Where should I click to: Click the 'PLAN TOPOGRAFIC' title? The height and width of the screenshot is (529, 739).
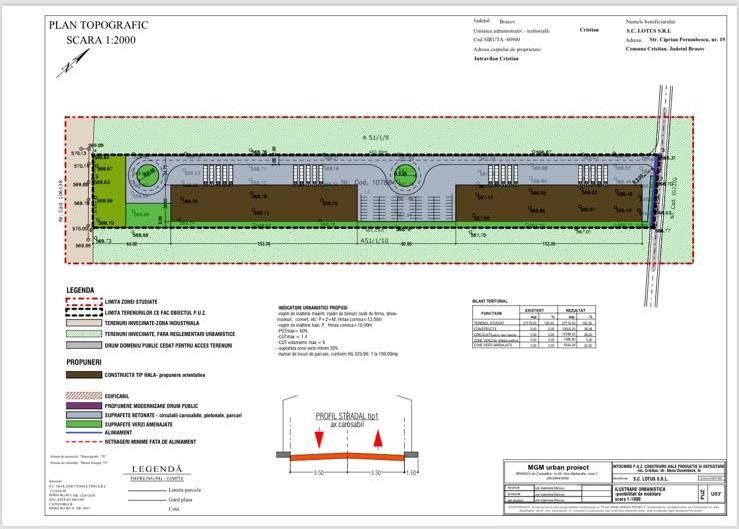pyautogui.click(x=99, y=25)
